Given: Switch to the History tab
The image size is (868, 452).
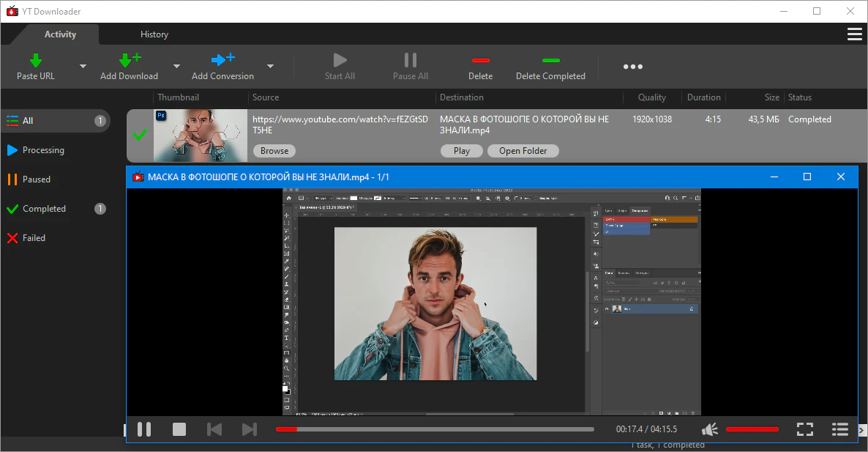Looking at the screenshot, I should (154, 34).
